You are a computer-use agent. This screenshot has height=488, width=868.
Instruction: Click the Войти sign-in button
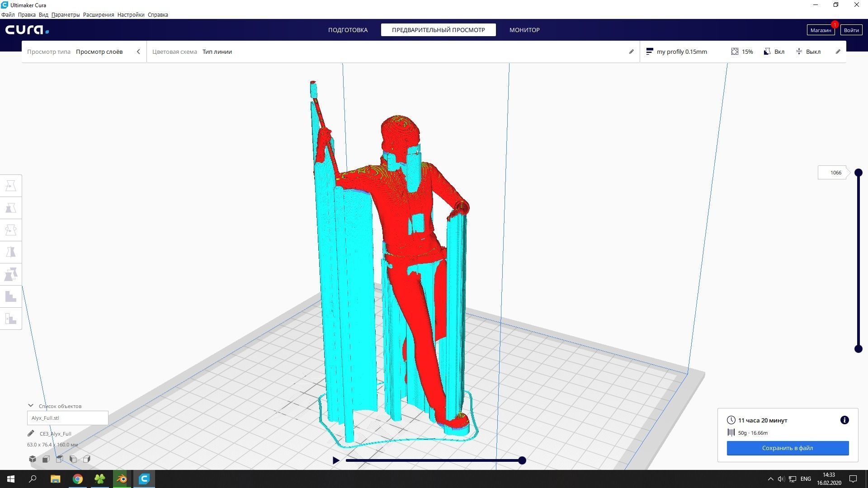tap(851, 30)
